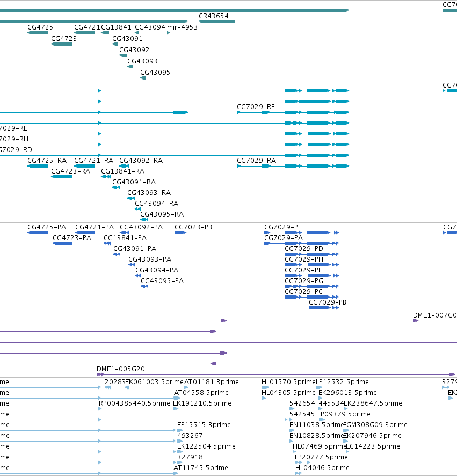Select the CG43094-RA transcript label
457x476 pixels.
pyautogui.click(x=157, y=204)
